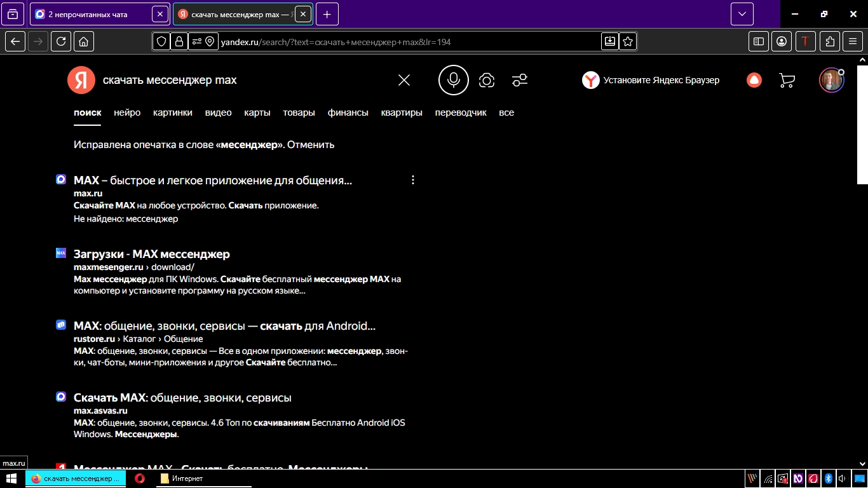Toggle the browser sidebar panel

[x=758, y=41]
